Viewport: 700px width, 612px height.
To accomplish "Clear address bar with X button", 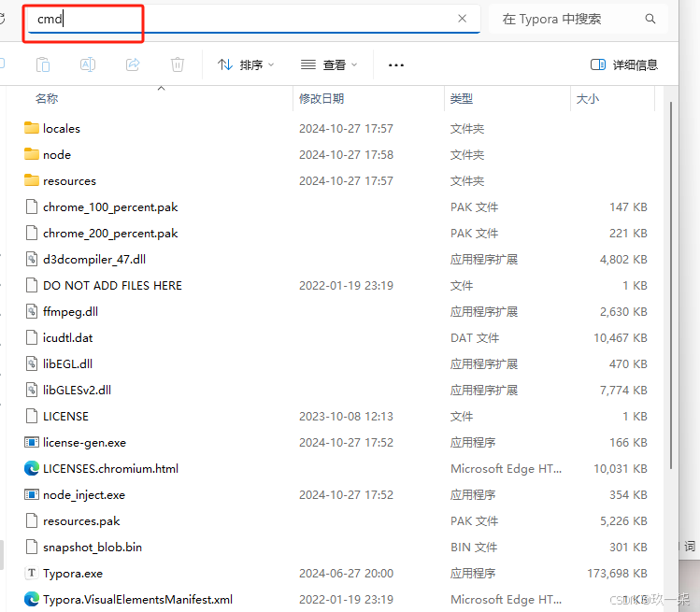I will point(462,19).
